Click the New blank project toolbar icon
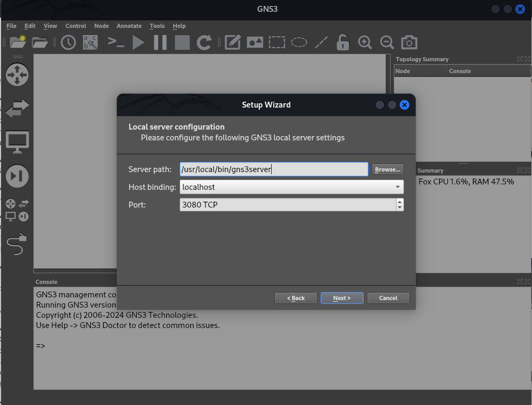 18,42
